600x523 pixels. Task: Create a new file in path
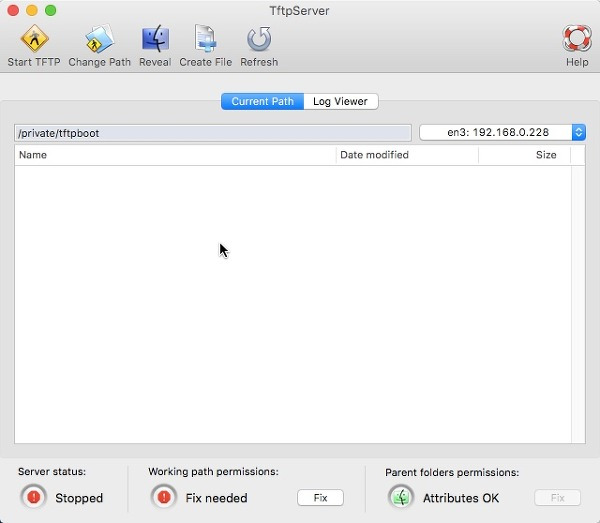click(205, 46)
